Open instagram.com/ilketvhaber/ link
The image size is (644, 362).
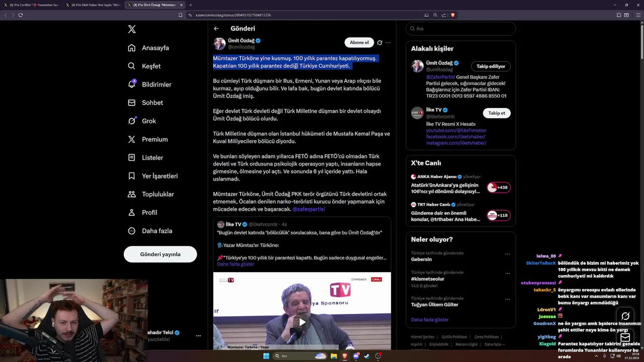456,143
